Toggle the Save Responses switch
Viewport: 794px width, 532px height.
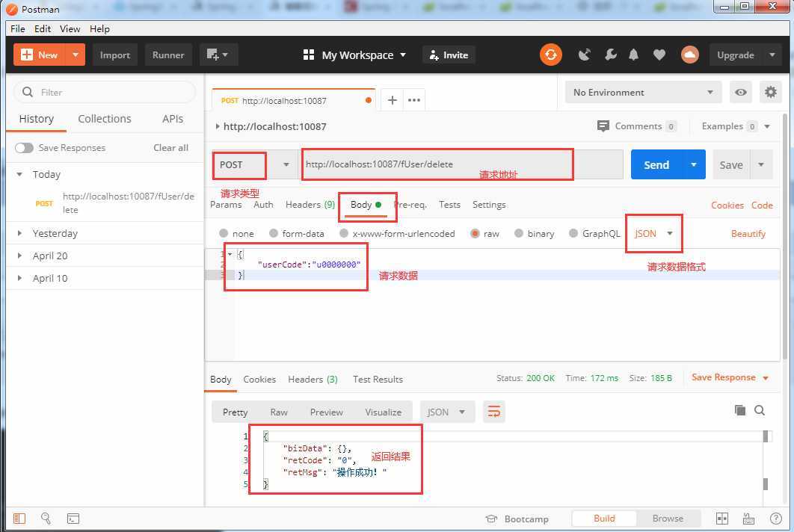click(x=24, y=148)
